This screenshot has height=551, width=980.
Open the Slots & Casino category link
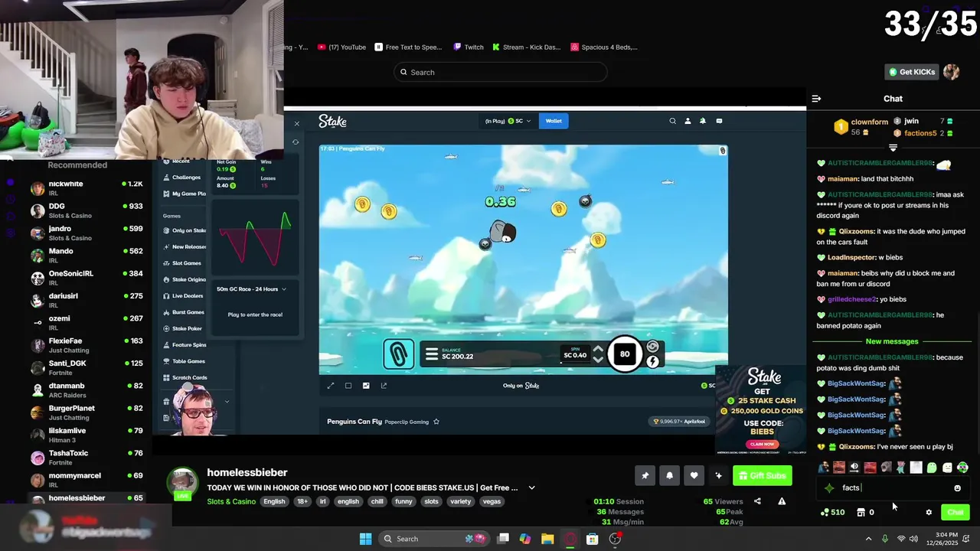click(231, 501)
